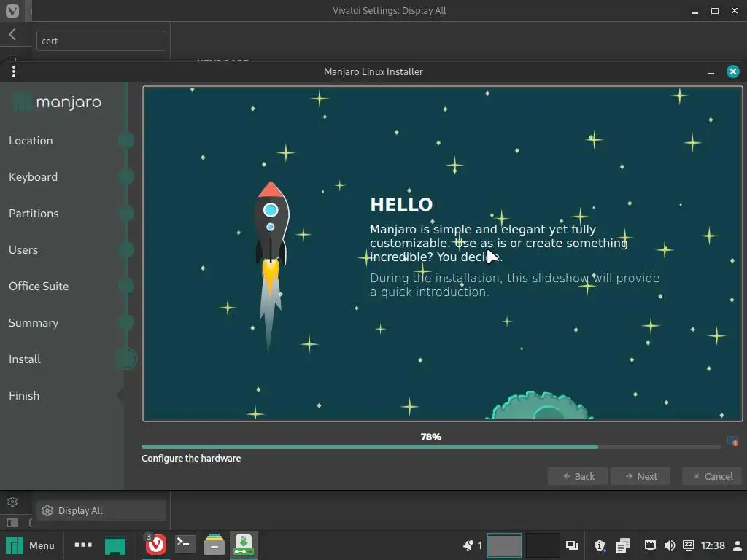The height and width of the screenshot is (560, 747).
Task: Click the window list tray icon
Action: pyautogui.click(x=572, y=545)
